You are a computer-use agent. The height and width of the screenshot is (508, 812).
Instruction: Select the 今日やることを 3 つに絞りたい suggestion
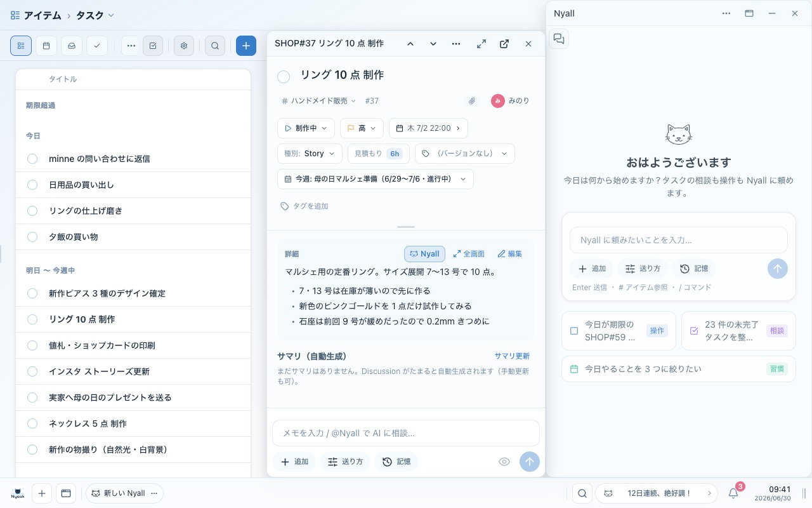pos(679,369)
